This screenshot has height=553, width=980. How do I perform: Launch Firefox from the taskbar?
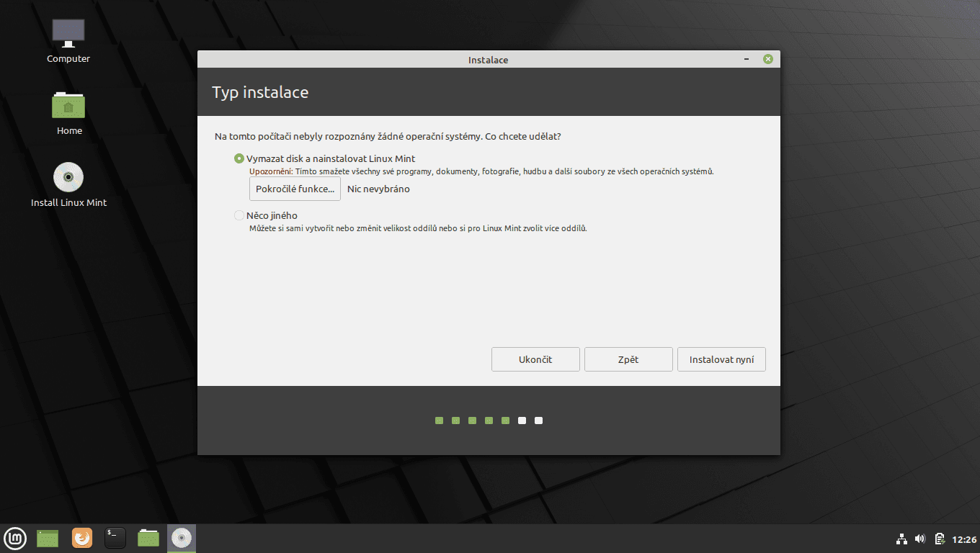tap(81, 538)
